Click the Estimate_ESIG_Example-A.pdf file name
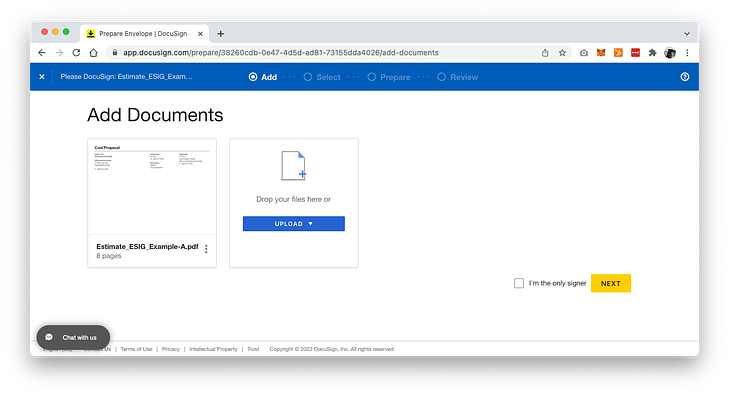The width and height of the screenshot is (729, 396). click(x=147, y=246)
